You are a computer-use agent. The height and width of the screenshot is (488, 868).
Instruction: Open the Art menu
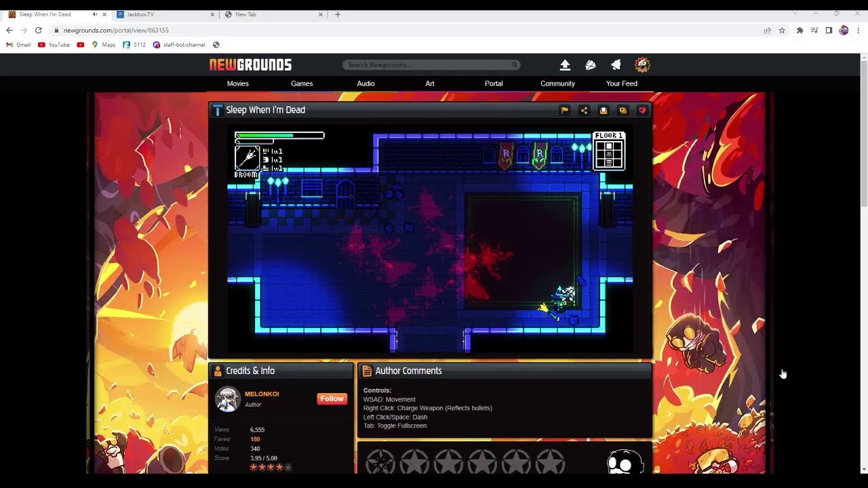(x=430, y=83)
